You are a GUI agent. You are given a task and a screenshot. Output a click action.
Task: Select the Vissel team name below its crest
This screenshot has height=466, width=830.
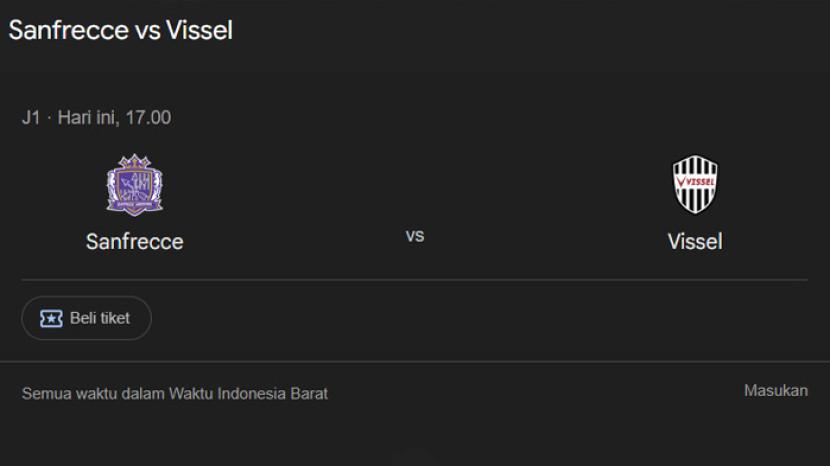pos(695,241)
